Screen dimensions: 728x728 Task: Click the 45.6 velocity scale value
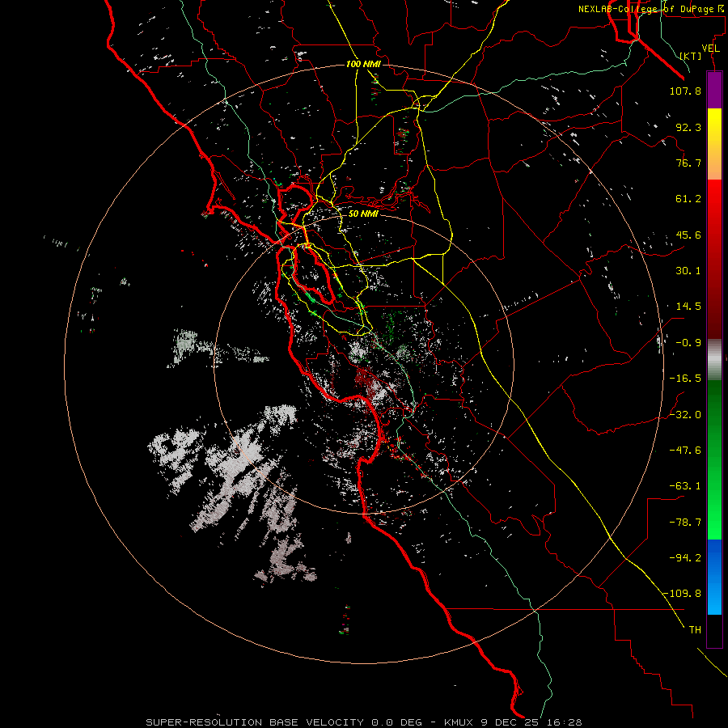coord(688,235)
